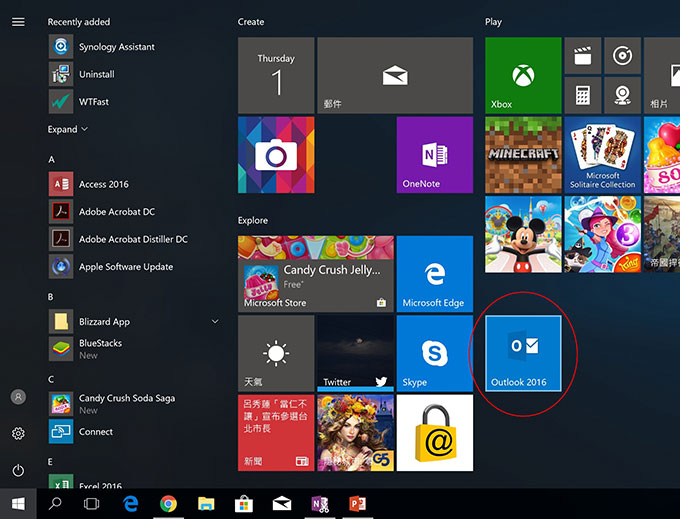Click the Create group heading
The height and width of the screenshot is (519, 680).
pyautogui.click(x=251, y=22)
